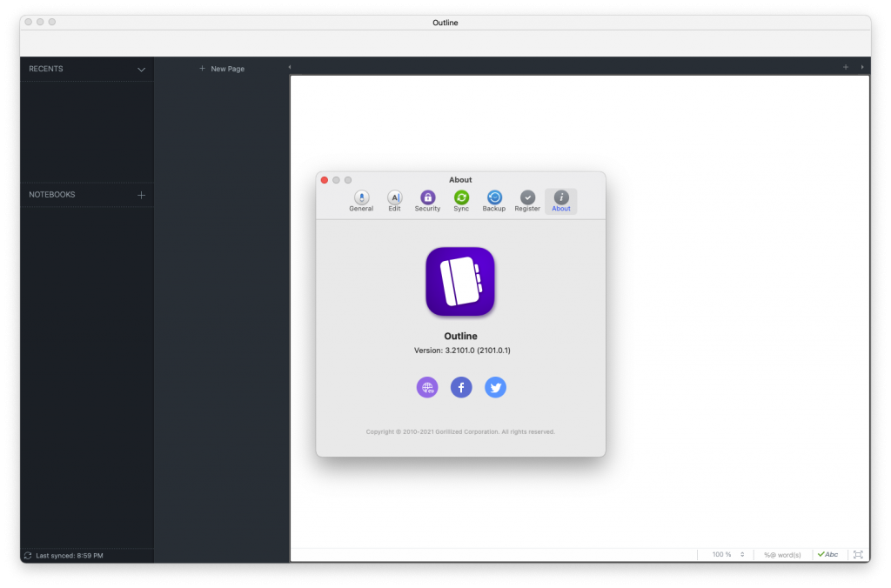Click the sync icon beside Last synced
Image resolution: width=891 pixels, height=588 pixels.
pyautogui.click(x=28, y=556)
